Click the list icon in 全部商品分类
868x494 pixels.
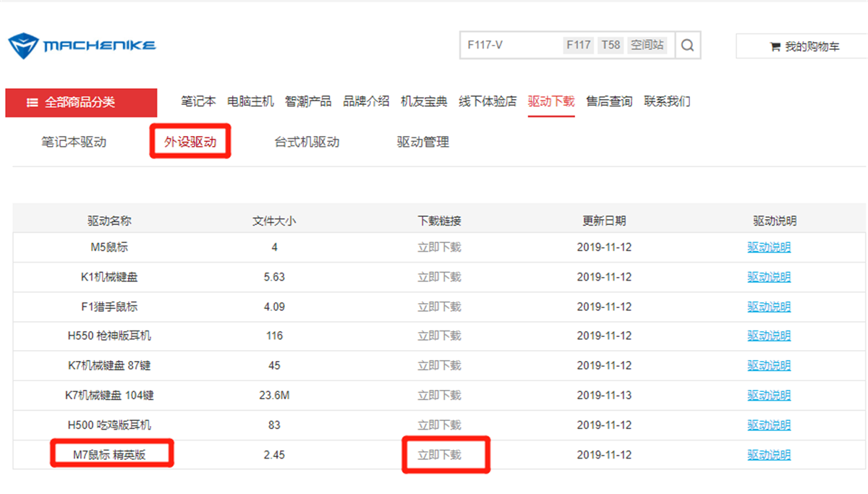(33, 103)
